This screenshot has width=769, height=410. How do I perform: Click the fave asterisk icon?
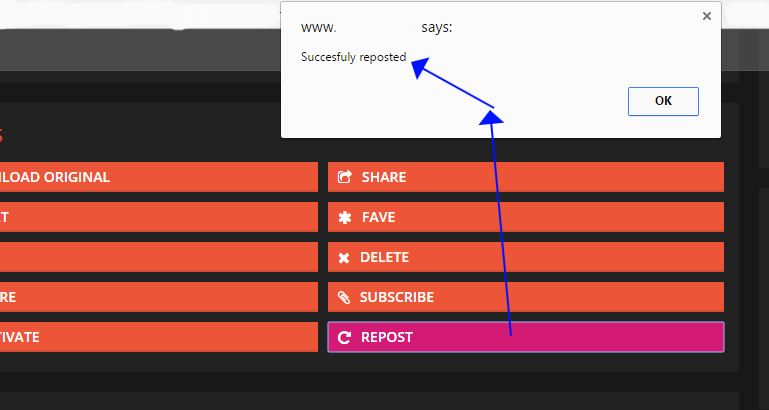[345, 217]
